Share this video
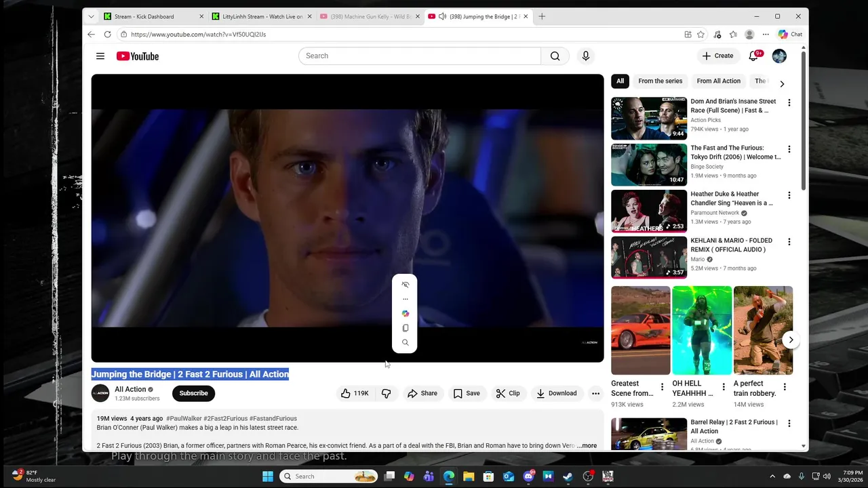The image size is (868, 488). pos(422,393)
